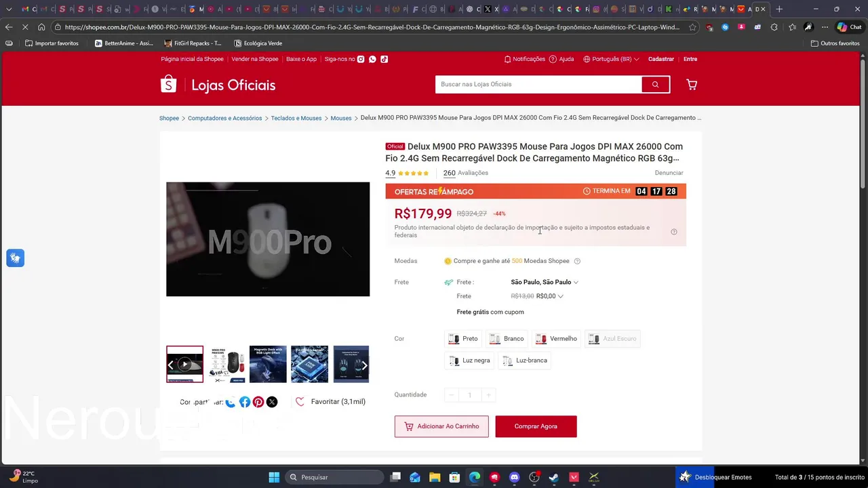Screen dimensions: 868x488
Task: Click the Windows taskbar Pesquisar search box
Action: (334, 477)
